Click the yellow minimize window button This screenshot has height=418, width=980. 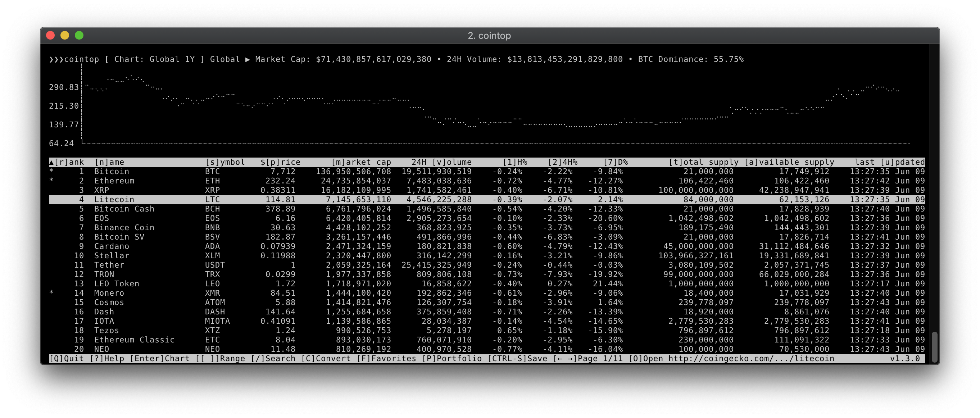65,35
